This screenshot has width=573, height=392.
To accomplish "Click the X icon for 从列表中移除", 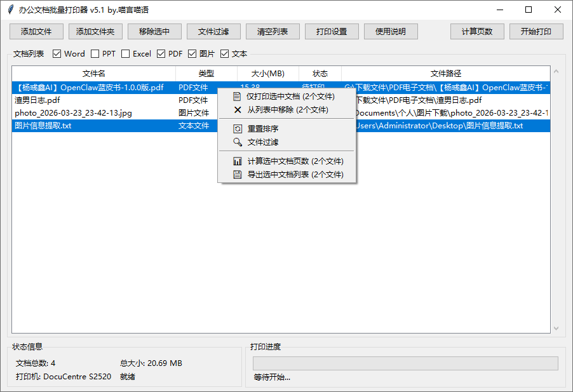I will coord(237,110).
